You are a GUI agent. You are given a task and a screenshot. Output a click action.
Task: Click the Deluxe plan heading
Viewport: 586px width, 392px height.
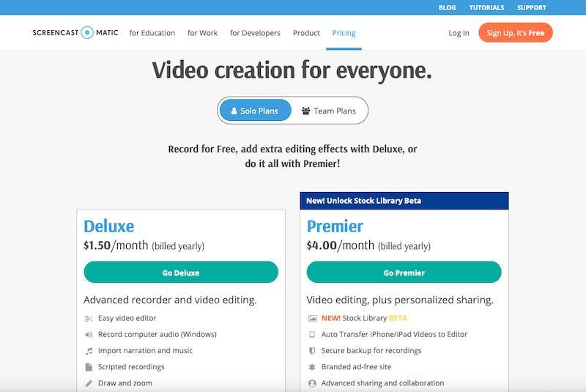[108, 226]
